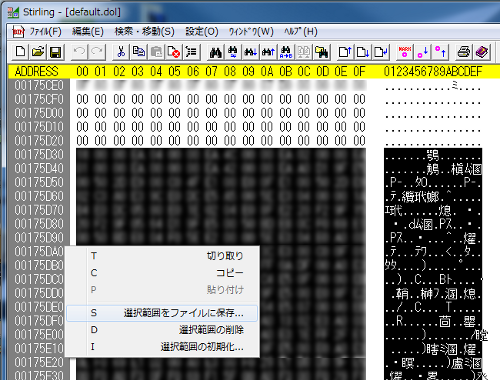Open the ファイル(F) menu
This screenshot has height=380, width=500.
(46, 32)
